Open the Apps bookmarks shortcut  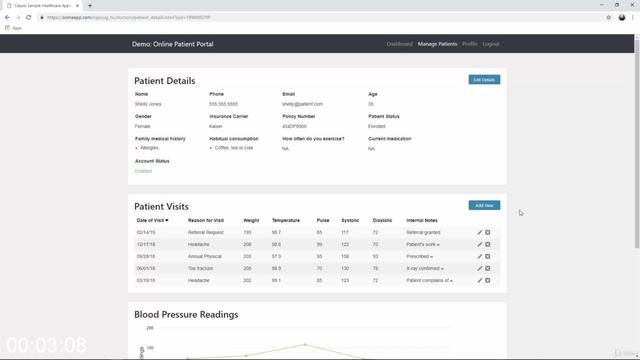[x=13, y=28]
